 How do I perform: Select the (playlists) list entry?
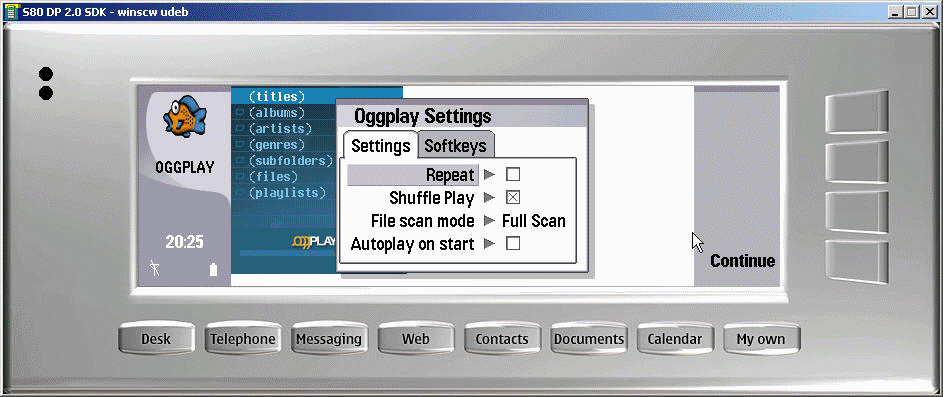coord(286,193)
